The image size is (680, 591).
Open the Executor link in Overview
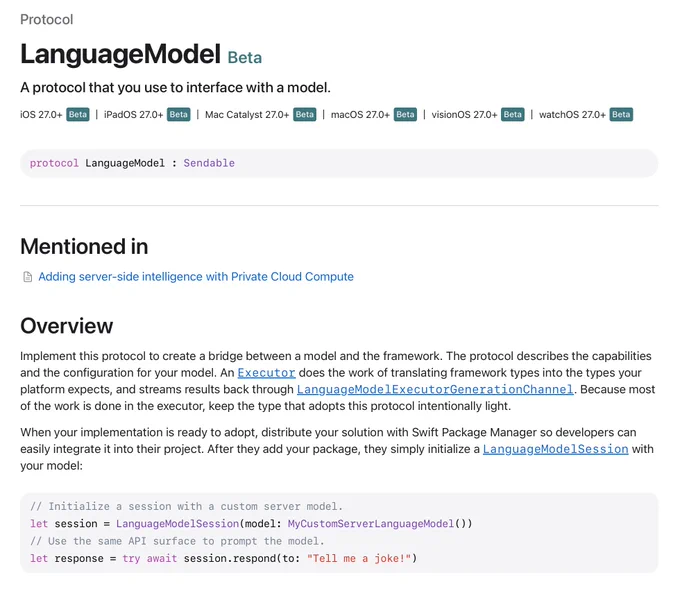(266, 373)
